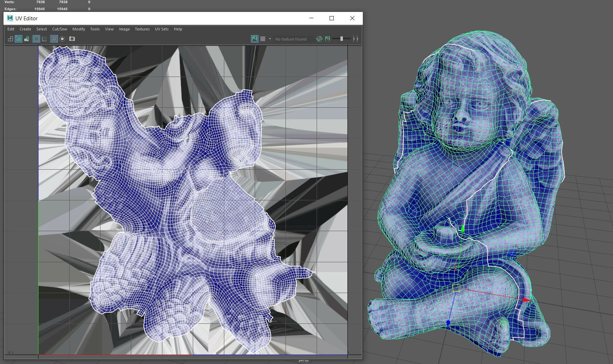Expand the collapsed toolbar section at right end
The image size is (613, 364).
[x=355, y=39]
